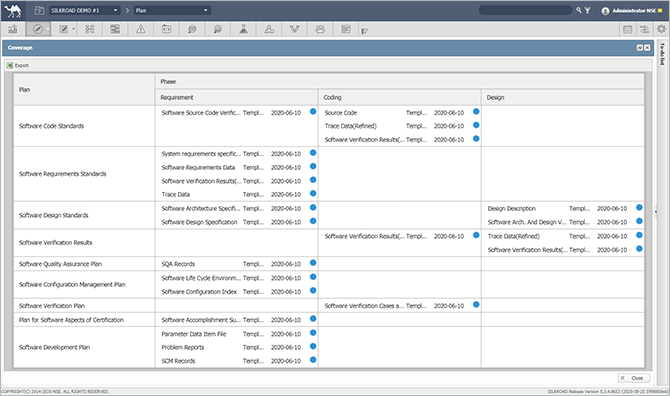This screenshot has width=670, height=396.
Task: Select the edit pencil toolbar icon
Action: [x=64, y=29]
